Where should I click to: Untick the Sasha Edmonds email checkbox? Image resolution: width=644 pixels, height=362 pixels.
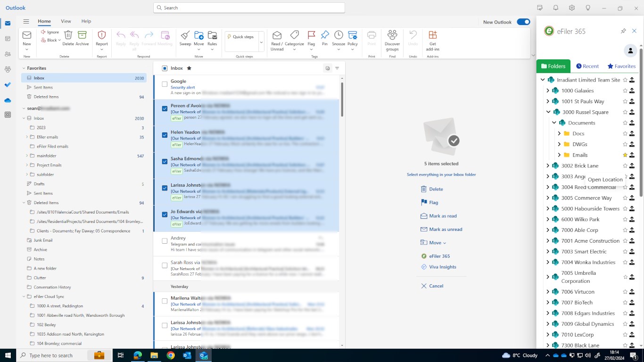click(x=165, y=161)
